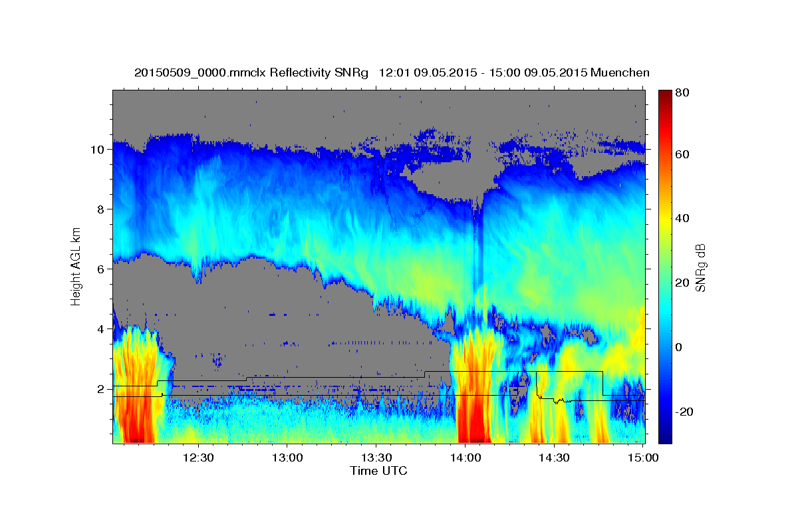
Task: Click the height axis label 8
Action: (102, 209)
